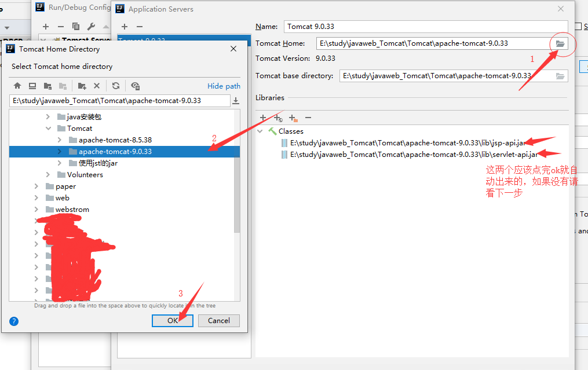Viewport: 588px width, 370px height.
Task: Expand the webstrom folder
Action: coord(36,210)
